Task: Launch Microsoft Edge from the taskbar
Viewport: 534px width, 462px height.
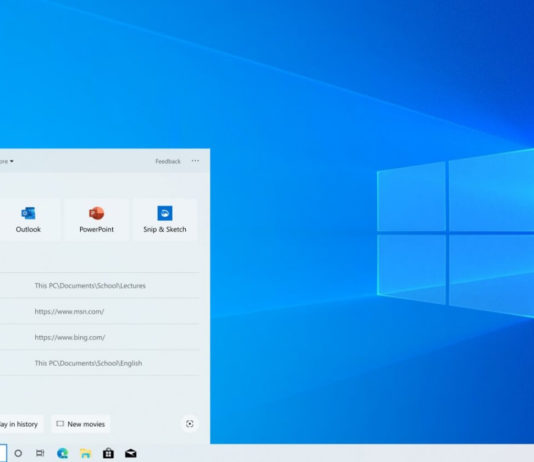Action: [63, 453]
